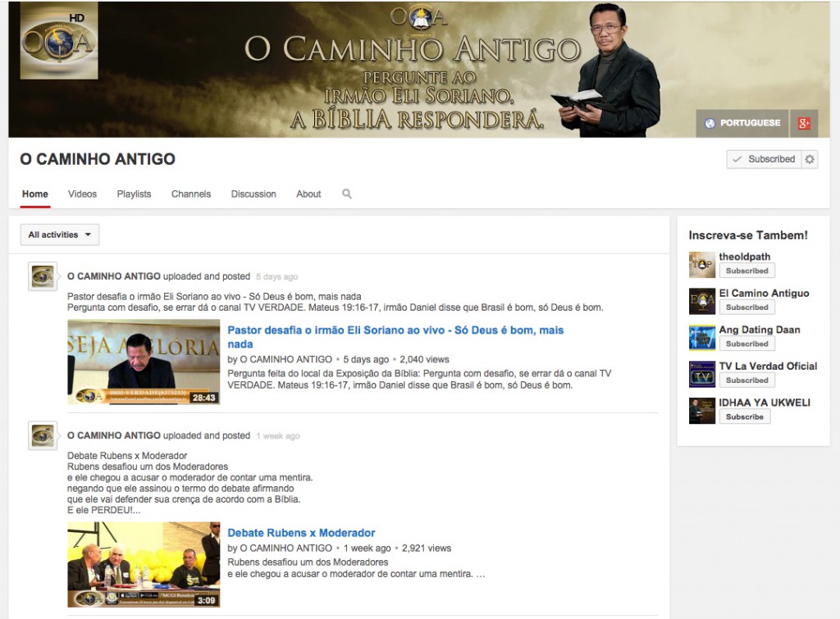The width and height of the screenshot is (840, 619).
Task: Click the OCA HD channel logo
Action: pyautogui.click(x=59, y=41)
